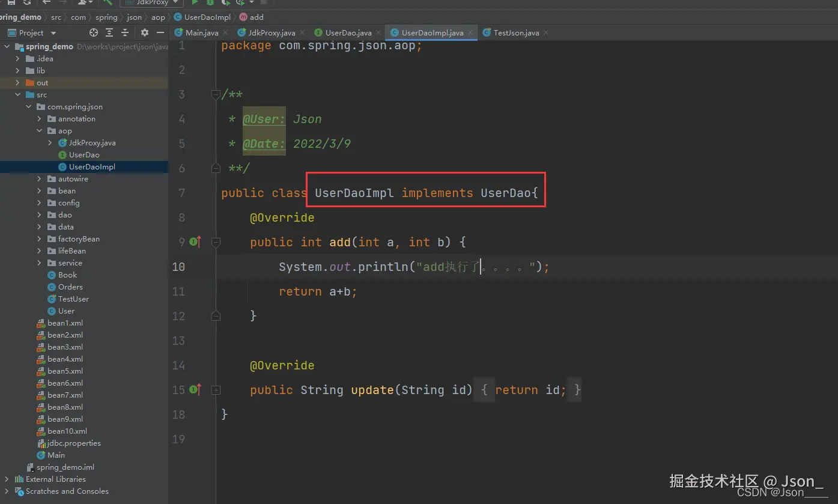Select the User class in the tree
838x504 pixels.
click(66, 311)
